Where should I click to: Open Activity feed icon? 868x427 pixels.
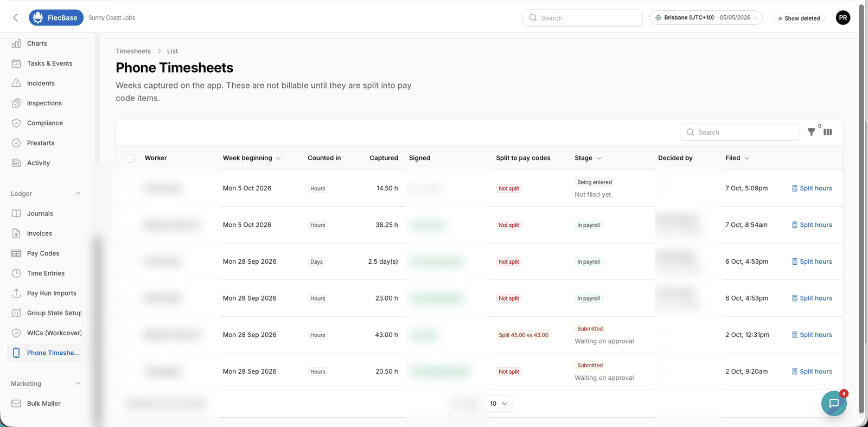[x=16, y=163]
